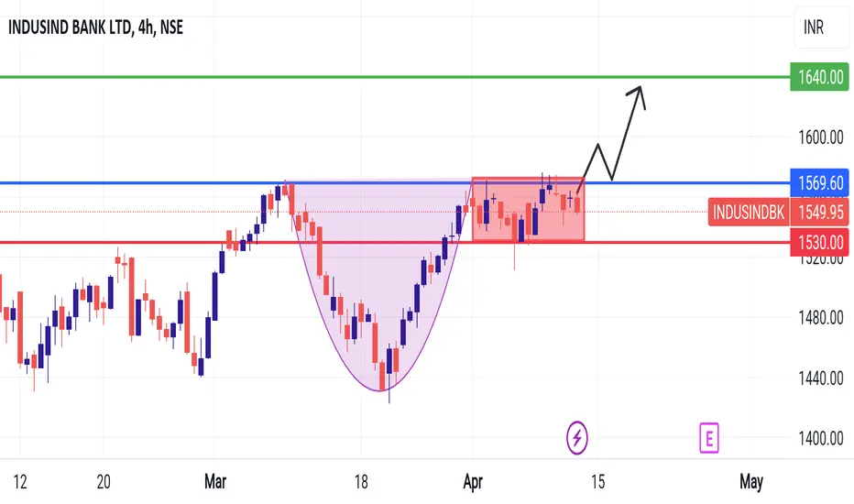The image size is (854, 504).
Task: Click the purple lightning bolt event icon
Action: click(576, 437)
